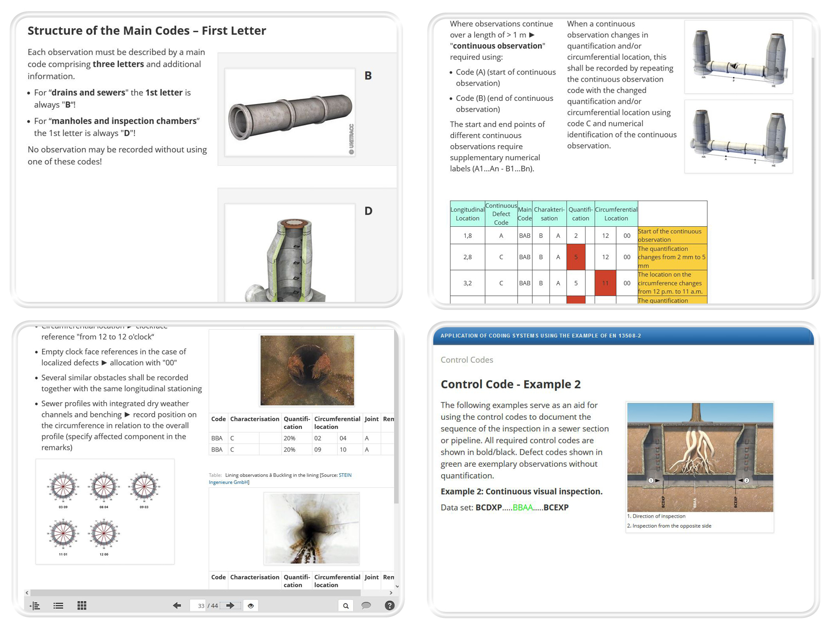Advance to next page with right arrow

click(x=230, y=606)
